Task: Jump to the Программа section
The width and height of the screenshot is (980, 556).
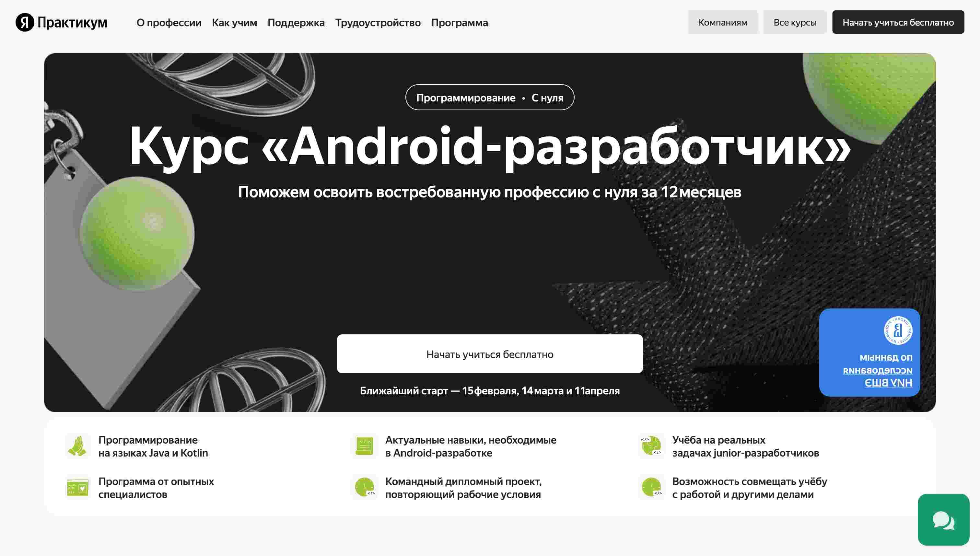Action: click(459, 23)
